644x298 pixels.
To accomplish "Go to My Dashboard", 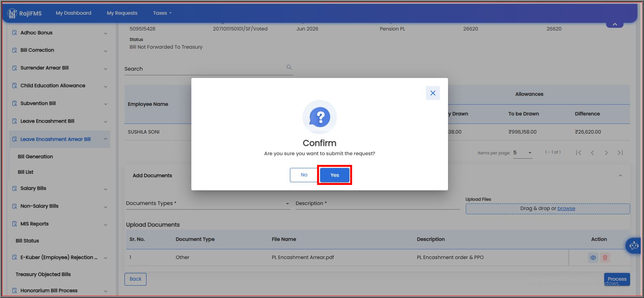I will point(73,13).
